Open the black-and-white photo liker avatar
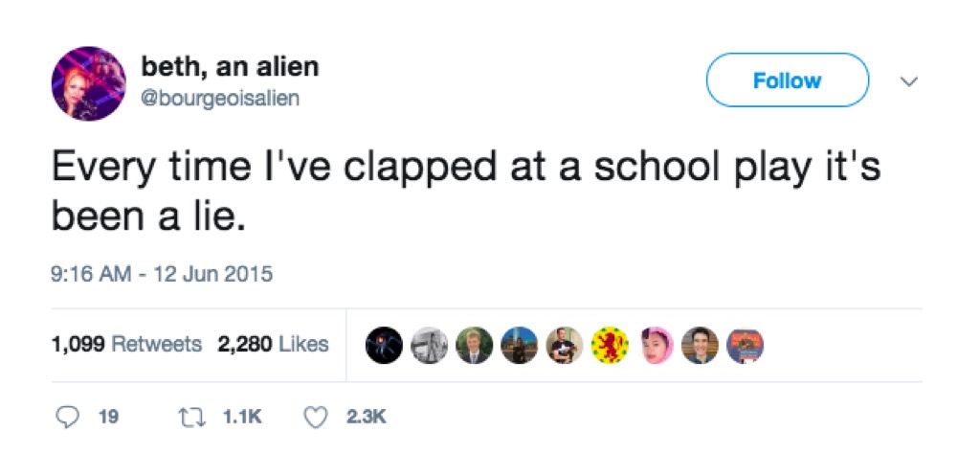Viewport: 980px width, 454px height. pos(429,345)
